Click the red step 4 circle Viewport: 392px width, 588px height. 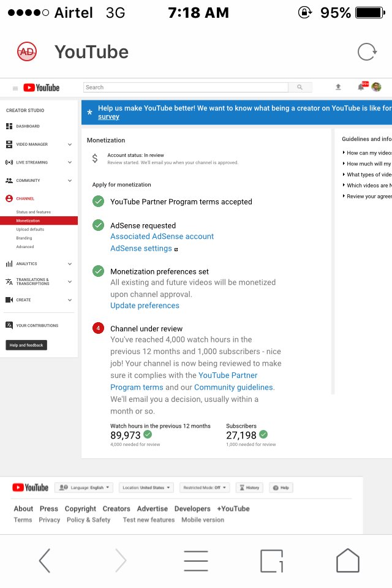(x=98, y=328)
